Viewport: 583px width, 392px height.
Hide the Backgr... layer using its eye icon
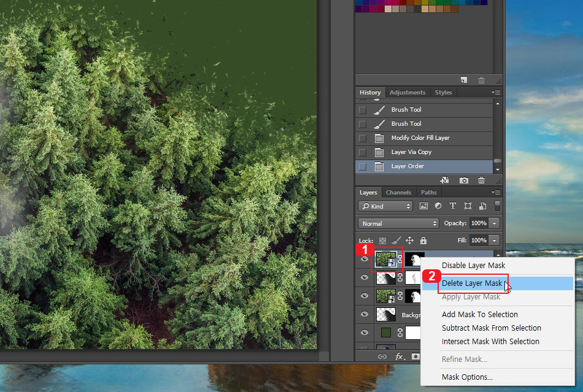point(365,314)
